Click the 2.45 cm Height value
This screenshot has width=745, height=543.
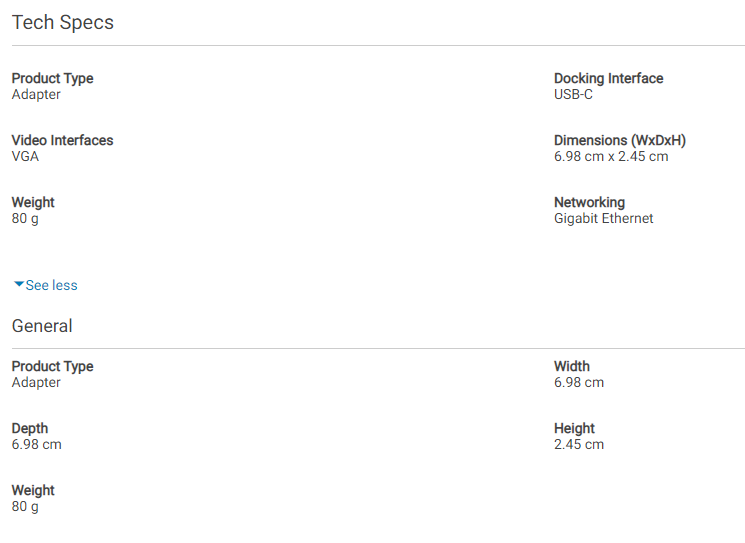pos(579,445)
